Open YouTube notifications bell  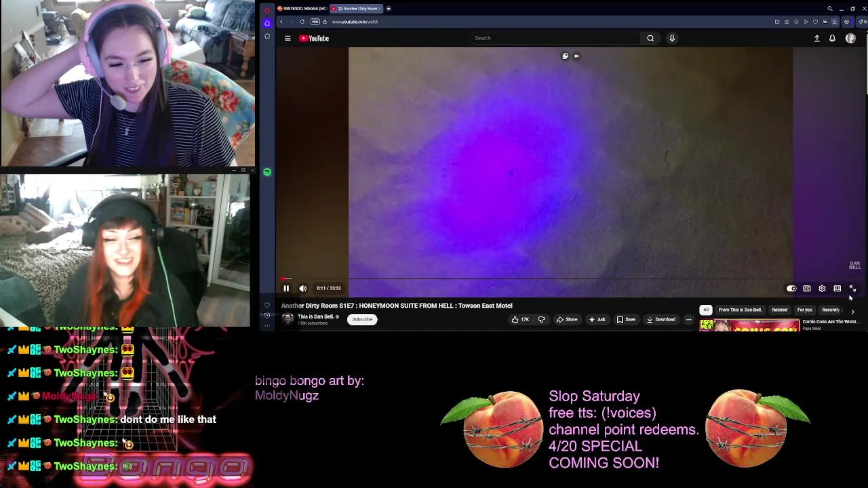pyautogui.click(x=832, y=39)
